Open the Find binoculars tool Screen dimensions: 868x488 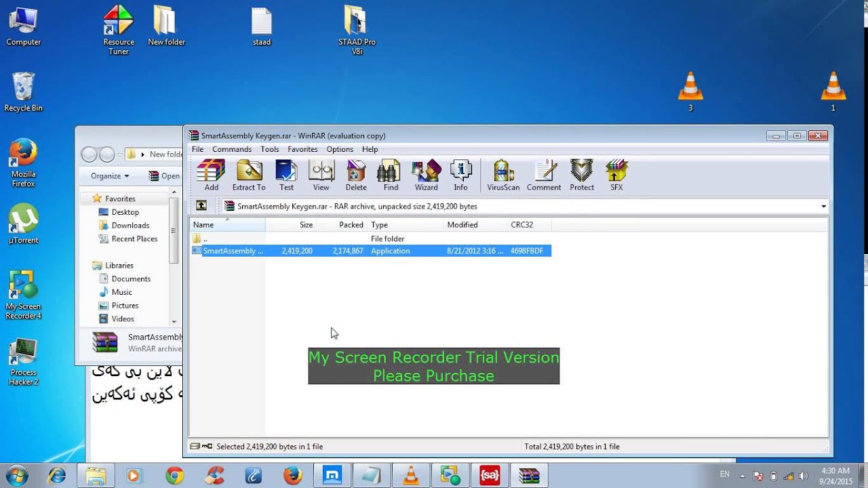pyautogui.click(x=391, y=176)
